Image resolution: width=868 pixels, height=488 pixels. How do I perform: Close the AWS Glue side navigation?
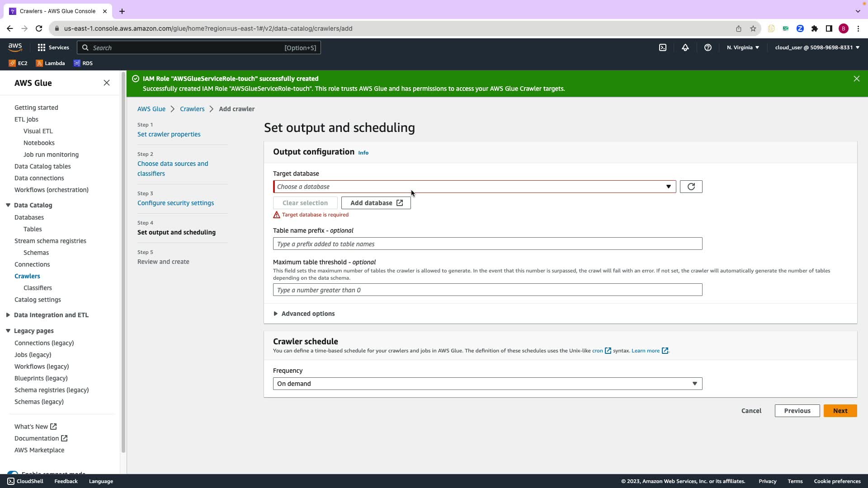pos(107,83)
